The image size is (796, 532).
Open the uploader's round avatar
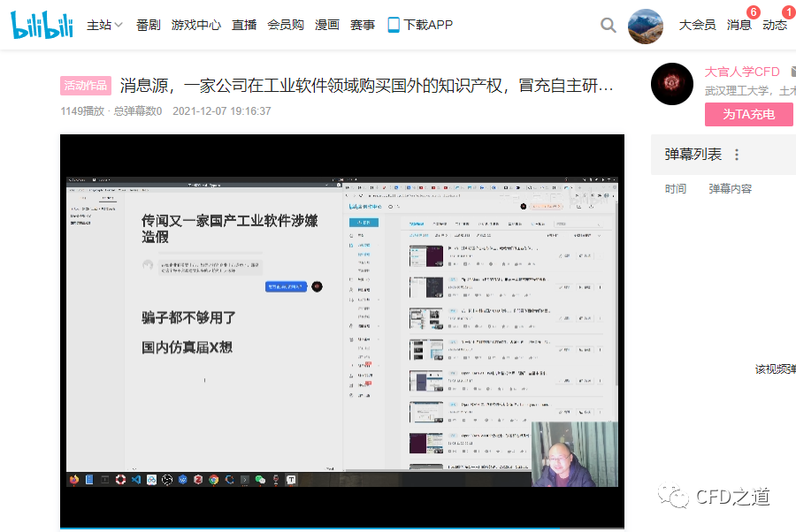[672, 84]
